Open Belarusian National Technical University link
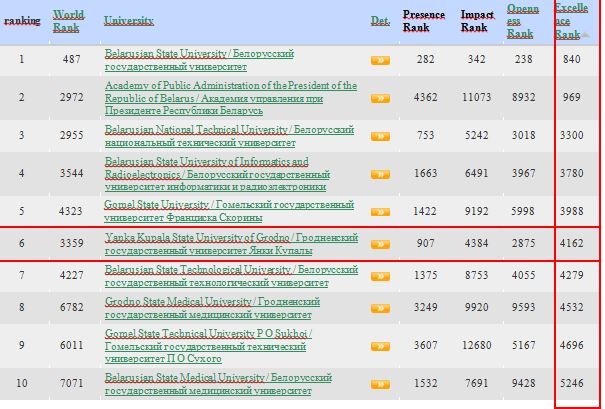605x409 pixels. click(229, 136)
